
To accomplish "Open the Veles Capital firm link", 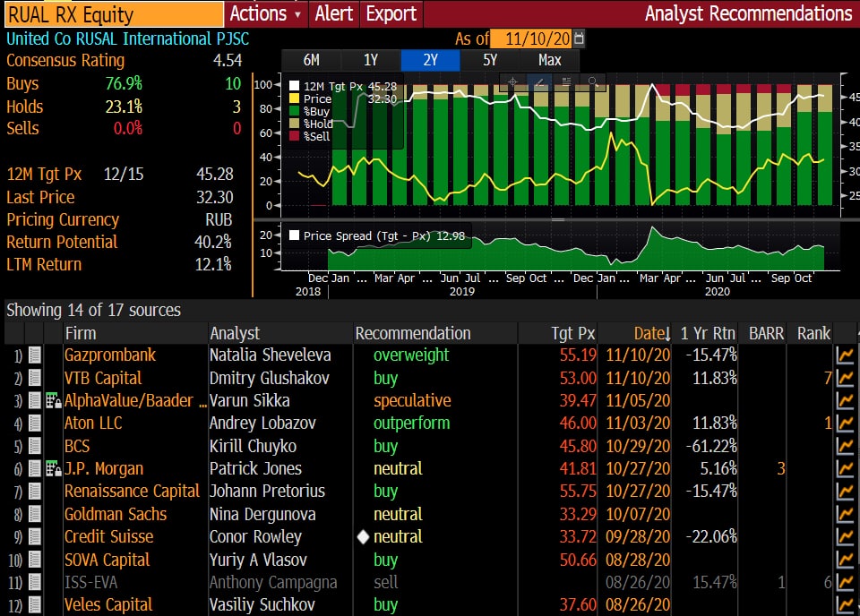I will 108,604.
